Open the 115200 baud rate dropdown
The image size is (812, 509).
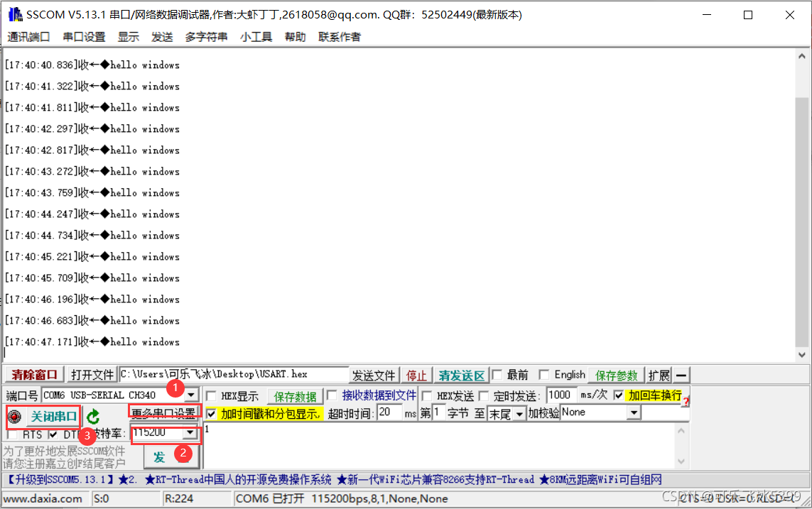point(191,432)
